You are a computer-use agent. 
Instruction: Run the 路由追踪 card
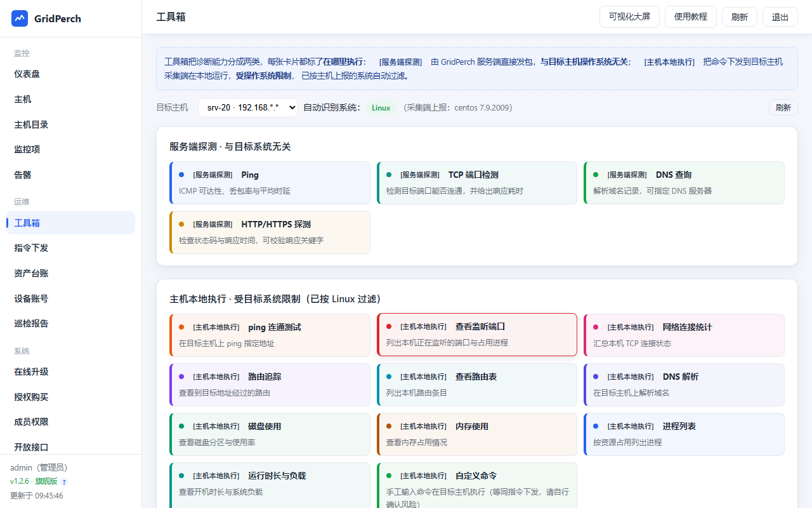270,385
